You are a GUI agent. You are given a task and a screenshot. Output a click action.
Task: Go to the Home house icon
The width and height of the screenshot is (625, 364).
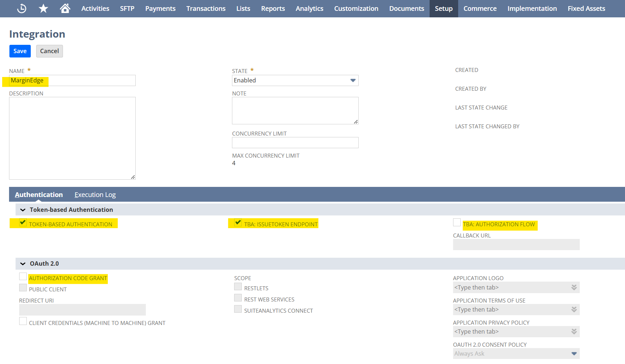(65, 8)
